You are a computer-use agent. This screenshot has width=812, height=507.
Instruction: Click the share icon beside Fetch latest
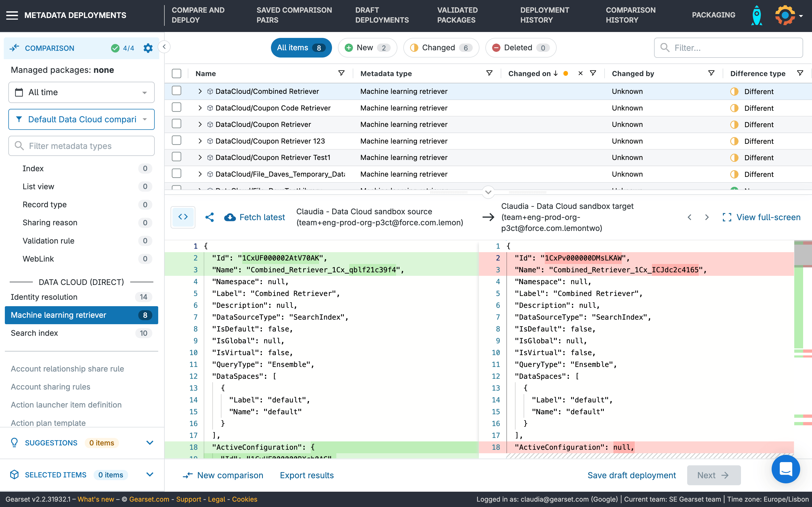pyautogui.click(x=209, y=217)
